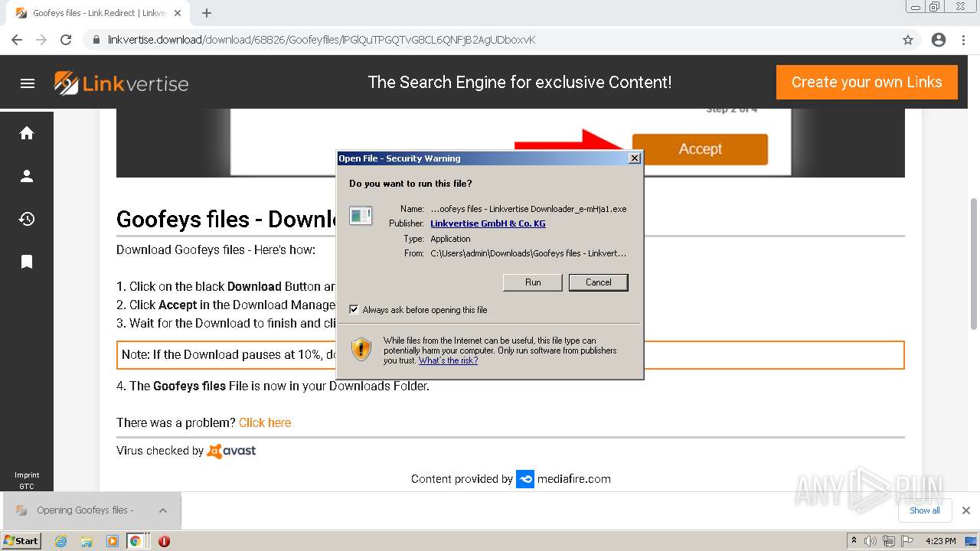Click the network tray icon
This screenshot has height=551, width=980.
[889, 541]
